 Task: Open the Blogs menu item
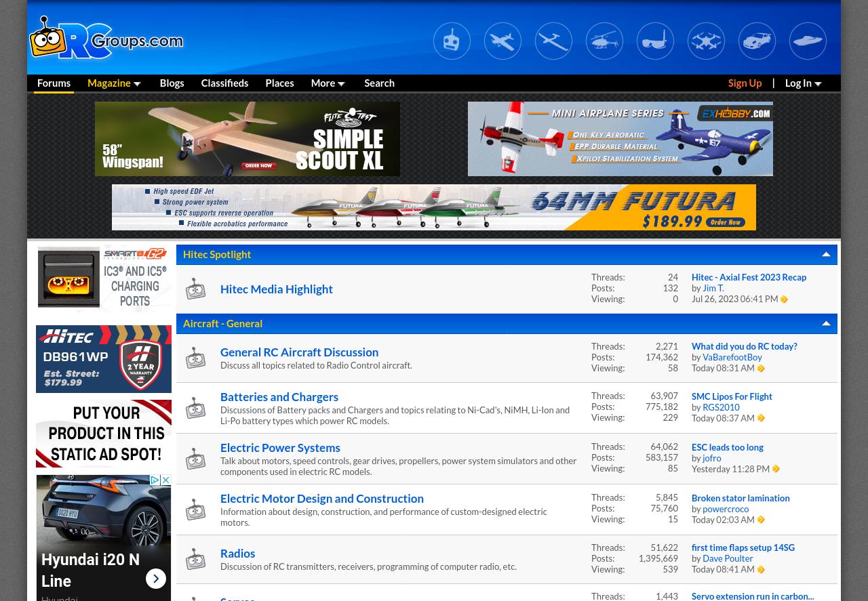click(172, 83)
